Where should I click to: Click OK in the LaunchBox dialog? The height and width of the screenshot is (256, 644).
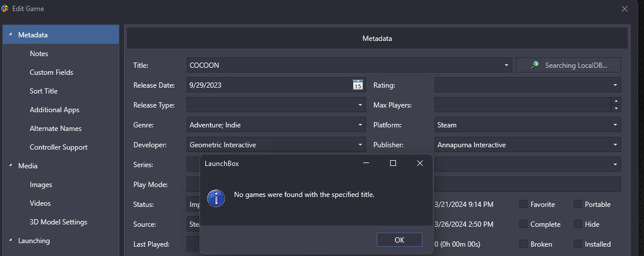(x=400, y=240)
